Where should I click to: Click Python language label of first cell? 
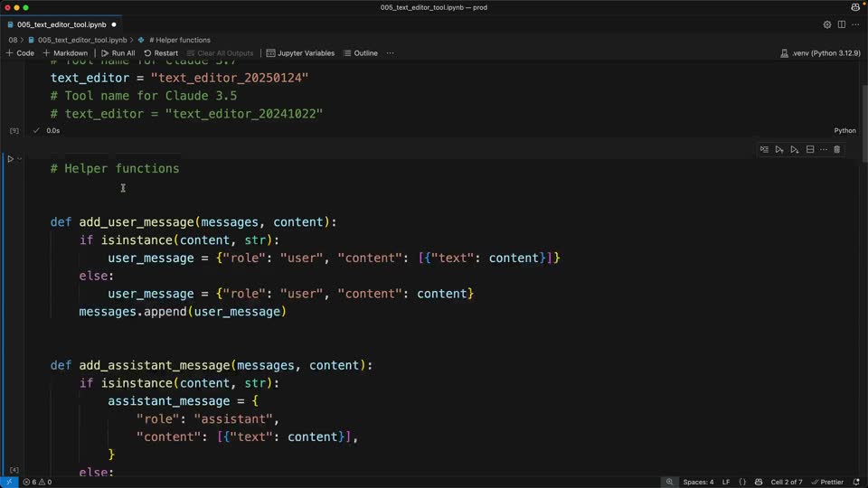tap(844, 130)
